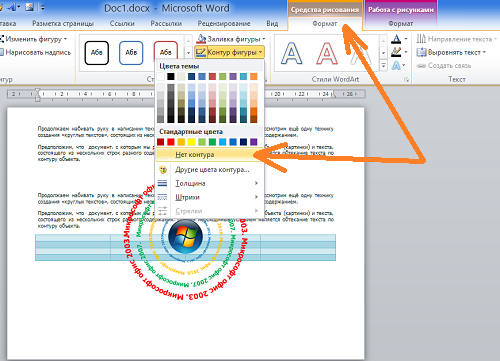Click the Windows logo picture in document
This screenshot has width=500, height=361.
tap(186, 237)
